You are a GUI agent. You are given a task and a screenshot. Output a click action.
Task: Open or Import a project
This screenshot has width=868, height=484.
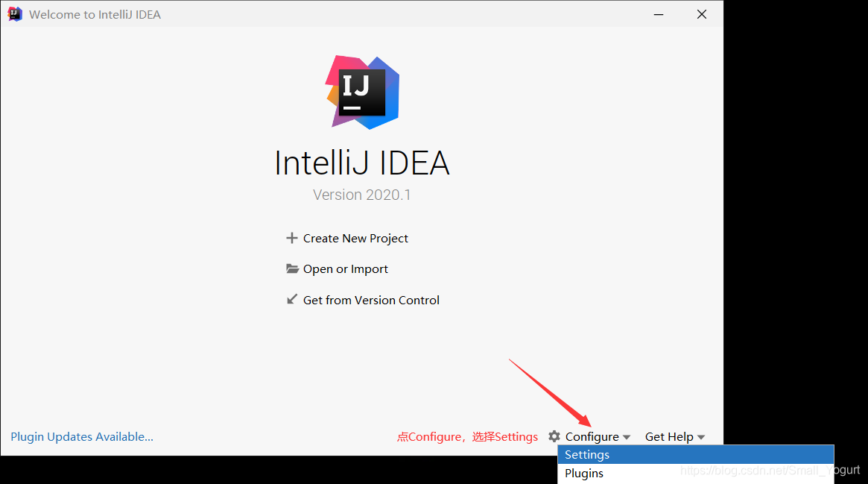click(x=346, y=269)
